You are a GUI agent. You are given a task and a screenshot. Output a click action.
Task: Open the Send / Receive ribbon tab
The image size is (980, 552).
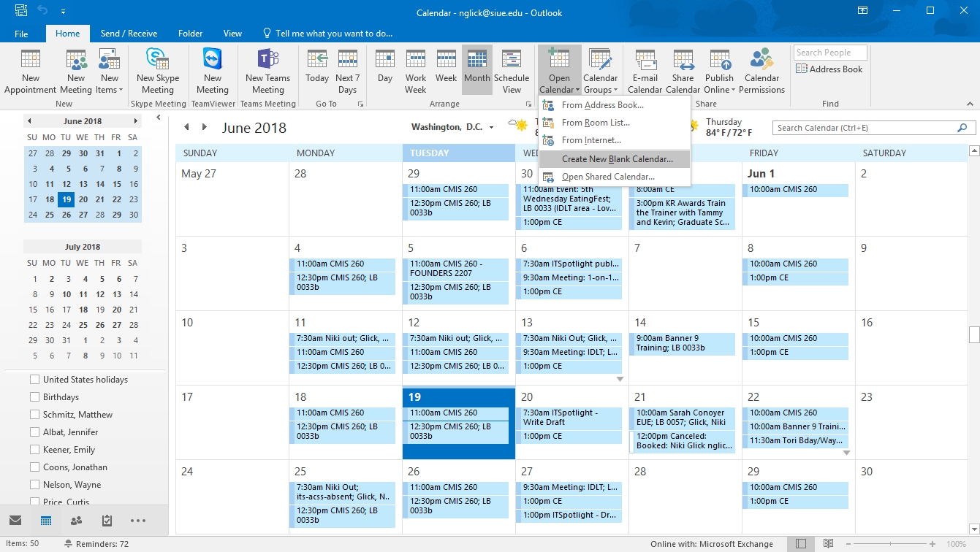(x=129, y=34)
